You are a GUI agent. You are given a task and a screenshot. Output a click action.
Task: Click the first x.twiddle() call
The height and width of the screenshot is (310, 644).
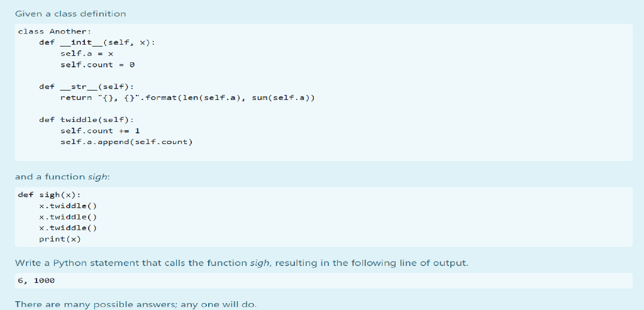68,206
